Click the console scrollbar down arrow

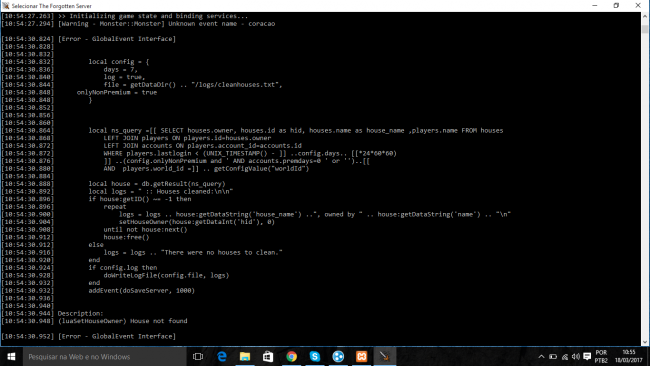point(645,342)
